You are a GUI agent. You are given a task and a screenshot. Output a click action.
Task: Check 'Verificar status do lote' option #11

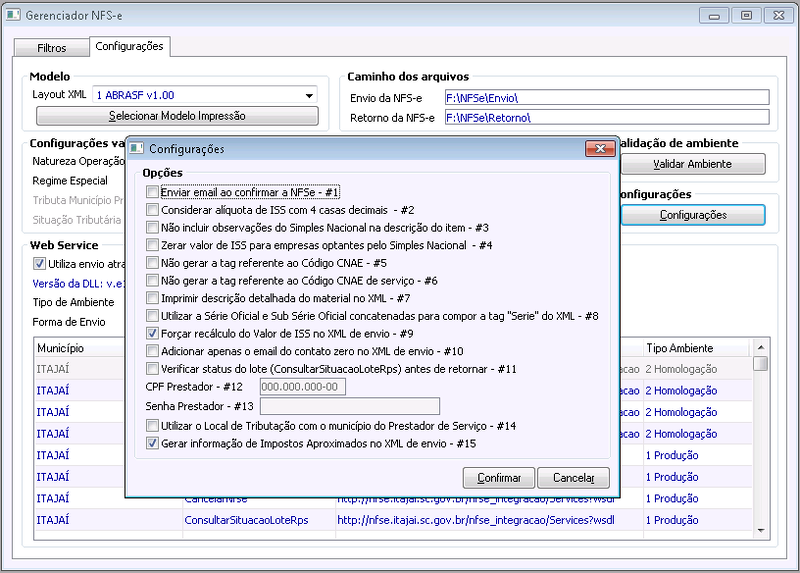(x=152, y=368)
